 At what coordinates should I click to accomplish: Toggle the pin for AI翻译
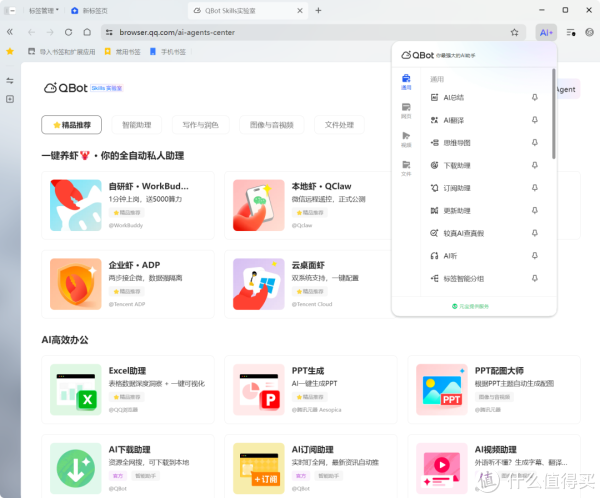click(x=536, y=120)
